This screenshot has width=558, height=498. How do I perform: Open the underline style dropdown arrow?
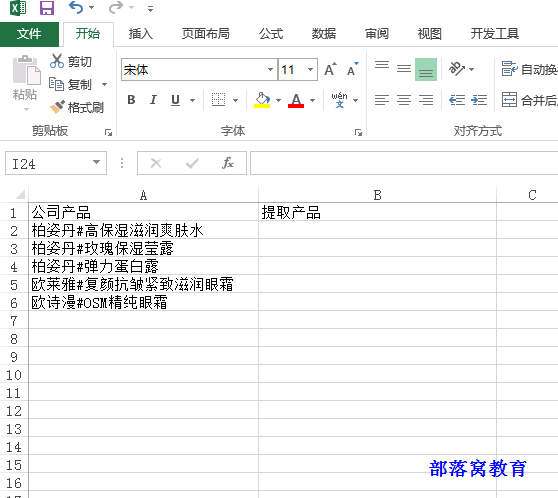click(x=193, y=100)
